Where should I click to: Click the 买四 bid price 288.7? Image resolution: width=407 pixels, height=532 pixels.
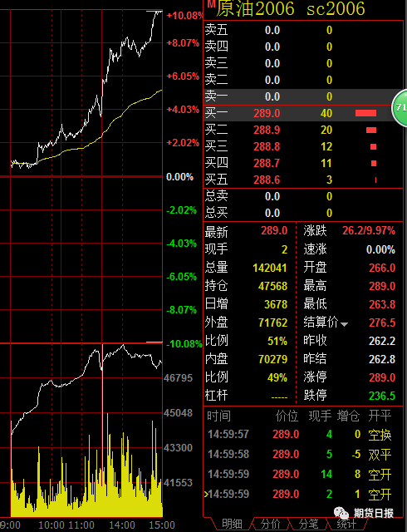(x=267, y=163)
